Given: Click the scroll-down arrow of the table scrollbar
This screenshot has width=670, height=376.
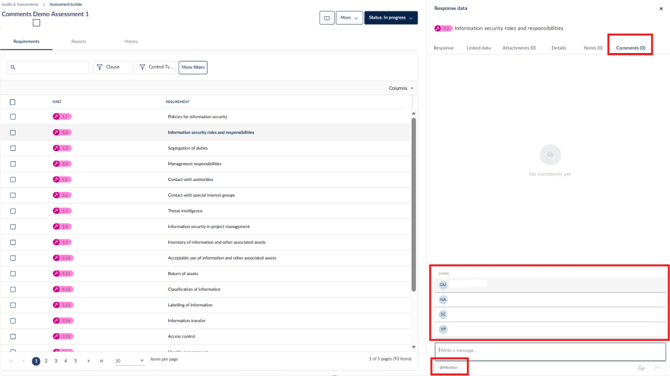Looking at the screenshot, I should 414,347.
